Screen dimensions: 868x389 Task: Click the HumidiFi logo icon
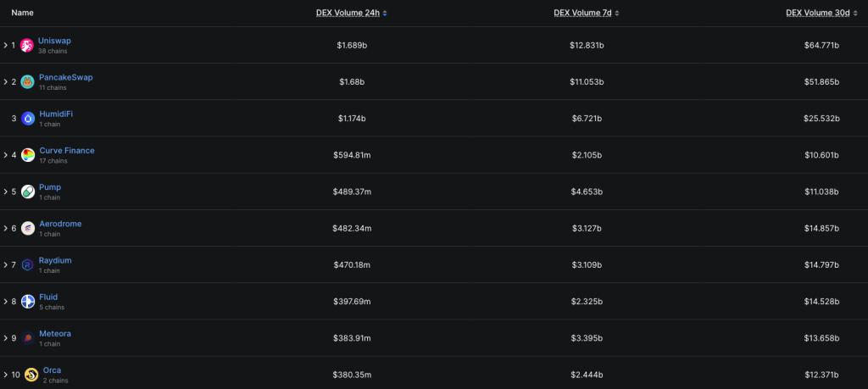pos(28,118)
